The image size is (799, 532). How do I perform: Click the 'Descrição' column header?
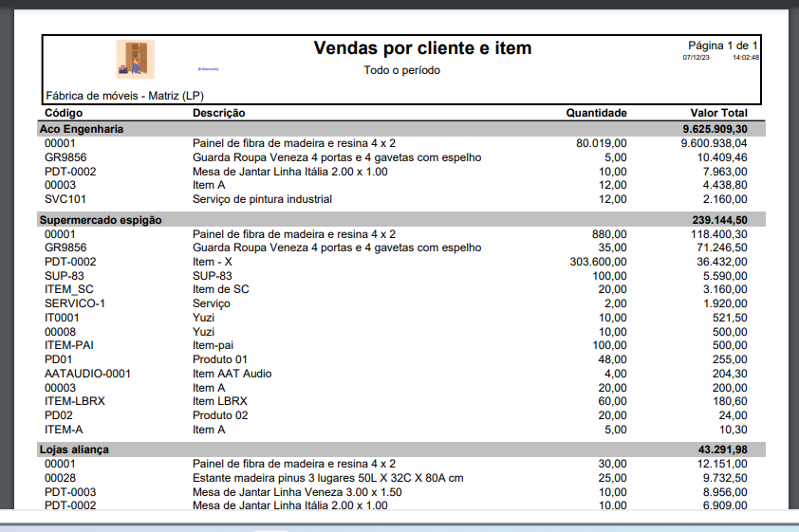[218, 113]
